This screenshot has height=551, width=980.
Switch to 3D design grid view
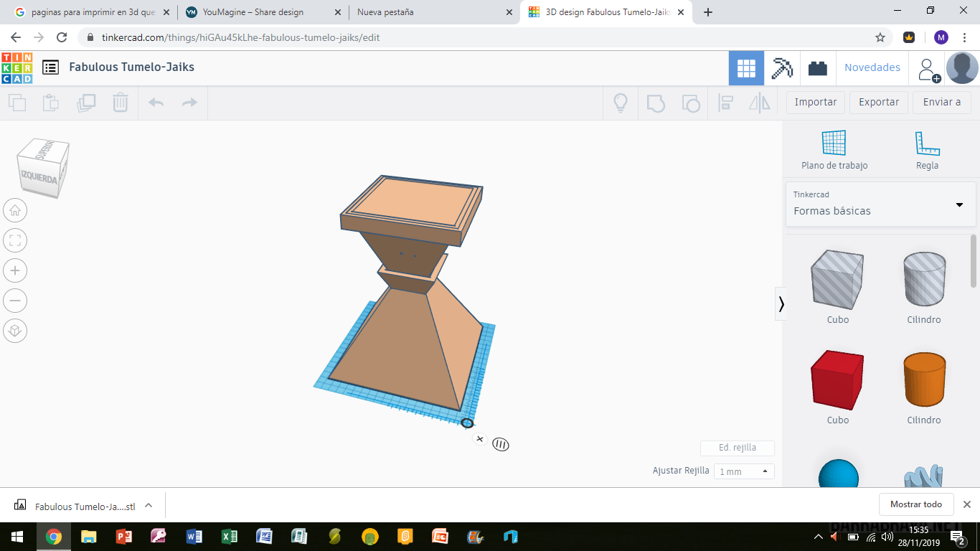pos(746,68)
